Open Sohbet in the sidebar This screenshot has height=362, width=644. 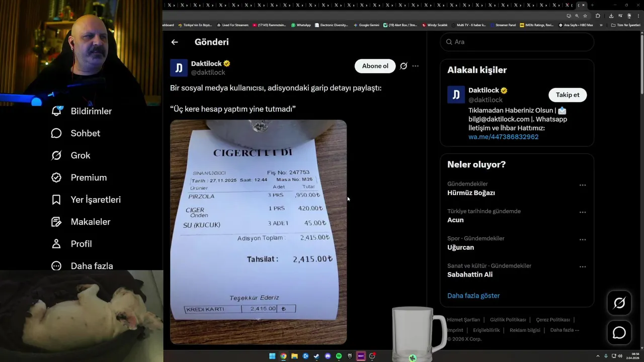[x=75, y=133]
